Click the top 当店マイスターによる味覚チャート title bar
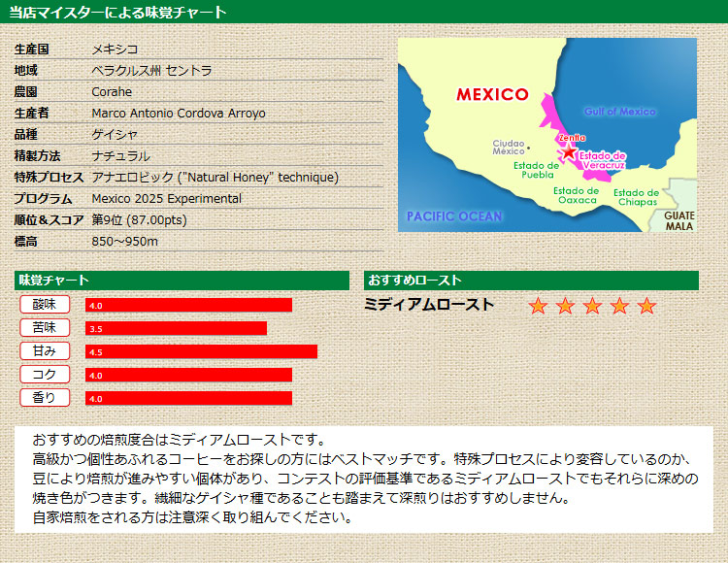The image size is (728, 563). [364, 12]
